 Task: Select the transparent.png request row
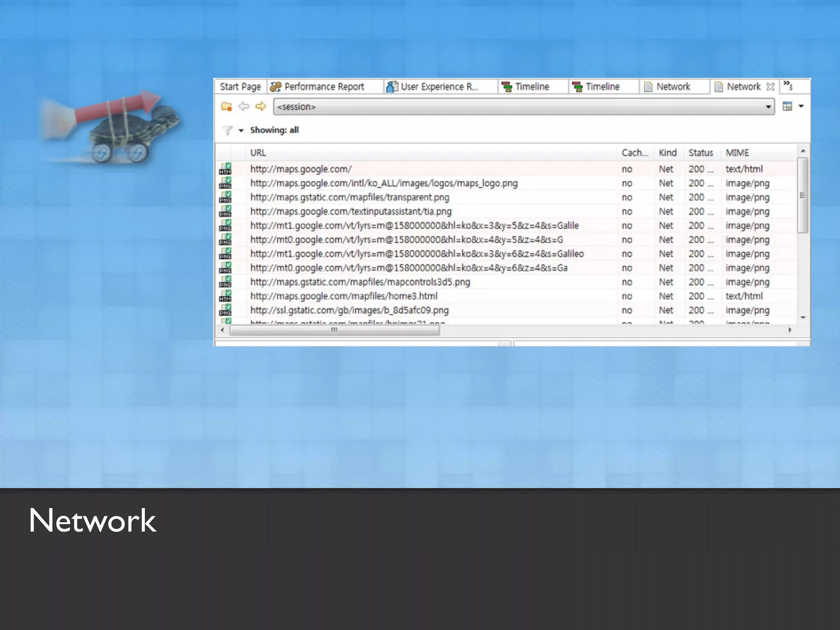(x=349, y=197)
